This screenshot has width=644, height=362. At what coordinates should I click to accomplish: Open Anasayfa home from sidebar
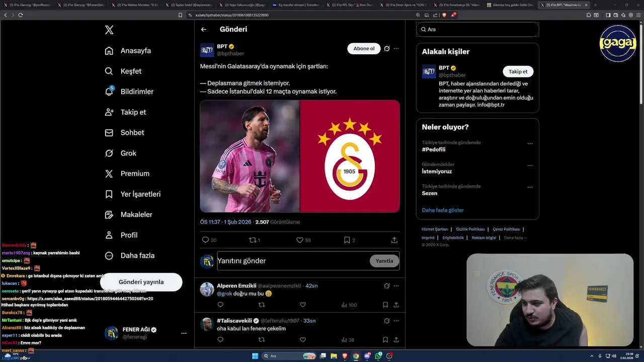[x=128, y=51]
